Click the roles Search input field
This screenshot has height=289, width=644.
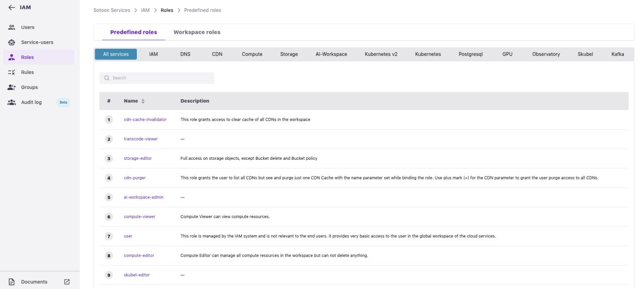tap(156, 78)
